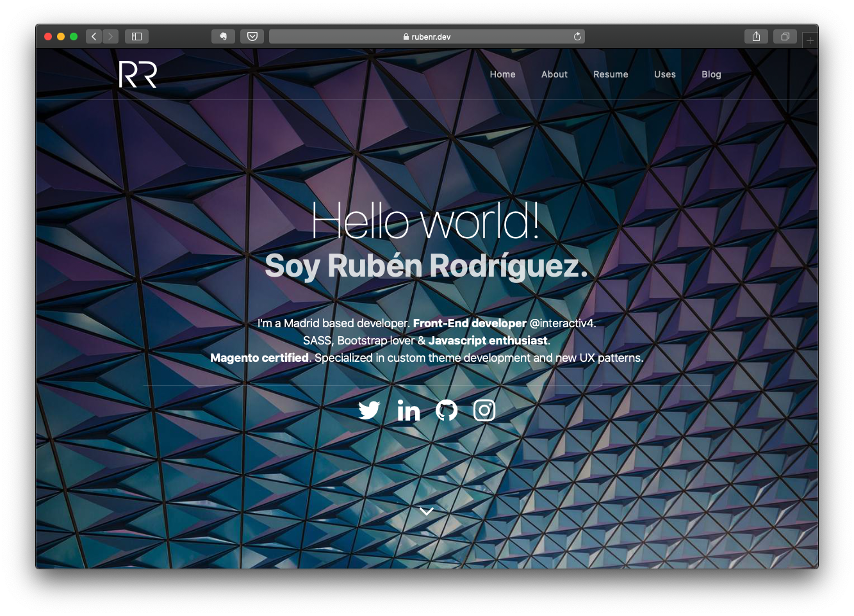Open the Instagram profile icon
854x616 pixels.
click(x=484, y=410)
